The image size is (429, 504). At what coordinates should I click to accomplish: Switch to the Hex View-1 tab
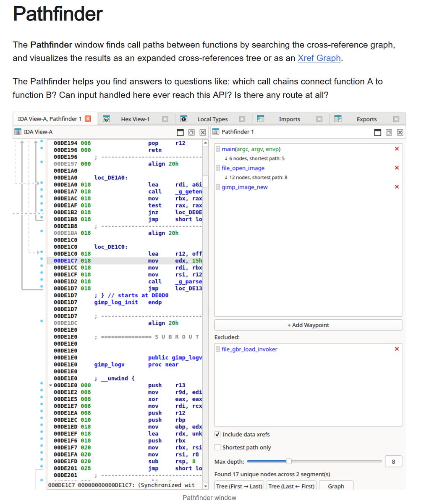click(135, 119)
